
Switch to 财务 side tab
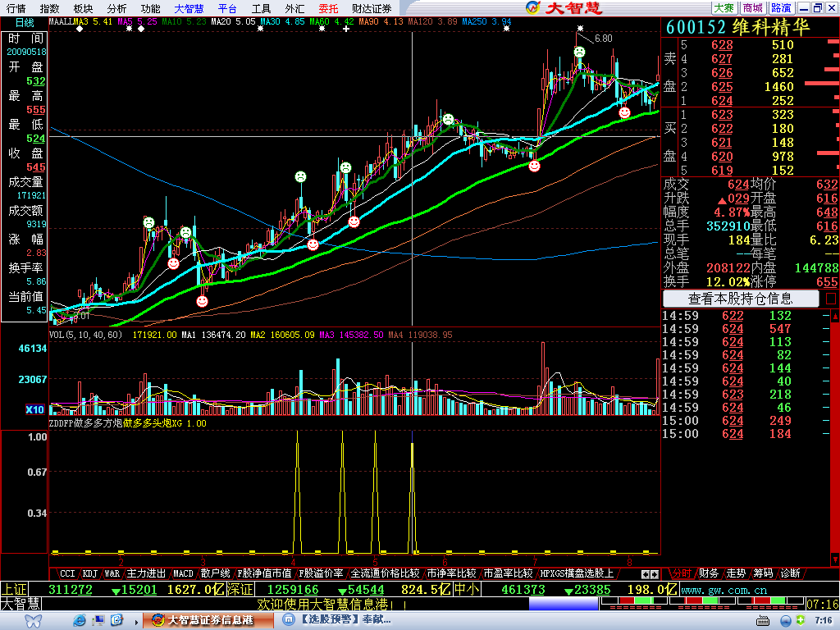pyautogui.click(x=709, y=573)
